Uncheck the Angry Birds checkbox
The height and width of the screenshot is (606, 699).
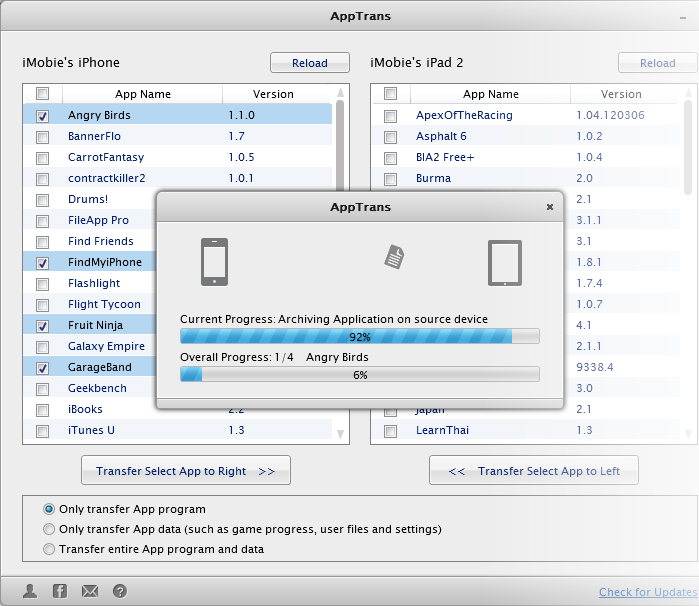click(x=42, y=116)
